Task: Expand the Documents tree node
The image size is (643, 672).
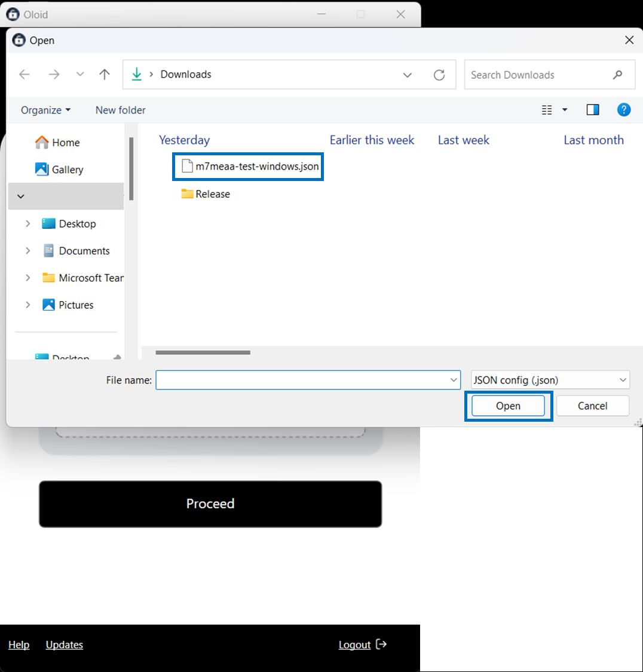Action: point(28,251)
